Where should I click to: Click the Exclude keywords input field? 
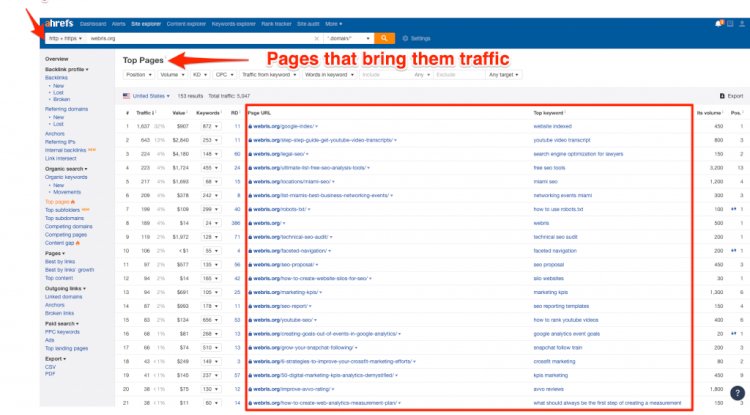(459, 75)
